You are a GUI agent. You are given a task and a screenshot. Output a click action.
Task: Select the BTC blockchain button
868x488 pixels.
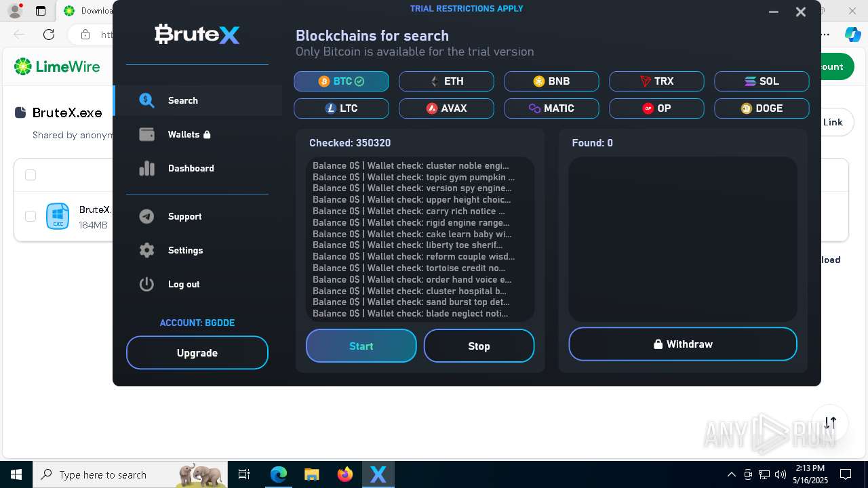point(341,81)
